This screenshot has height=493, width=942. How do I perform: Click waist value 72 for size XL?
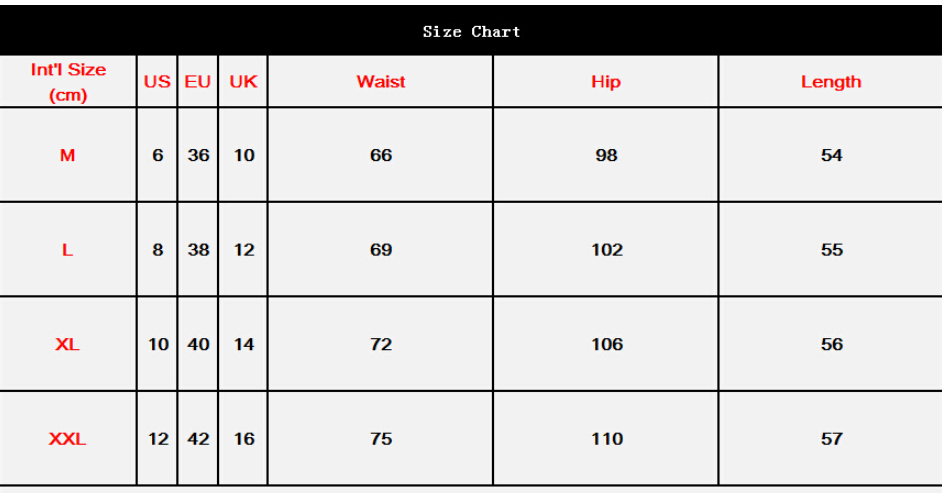381,344
